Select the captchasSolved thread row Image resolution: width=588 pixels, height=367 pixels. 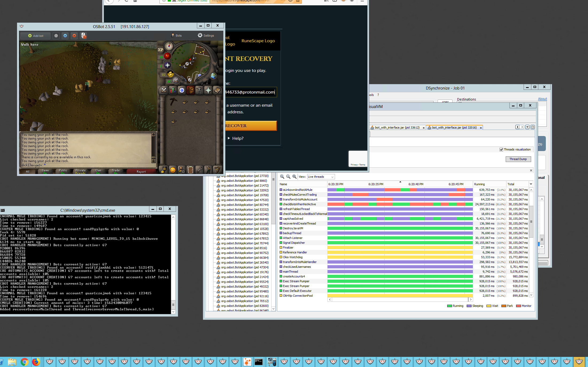point(403,219)
